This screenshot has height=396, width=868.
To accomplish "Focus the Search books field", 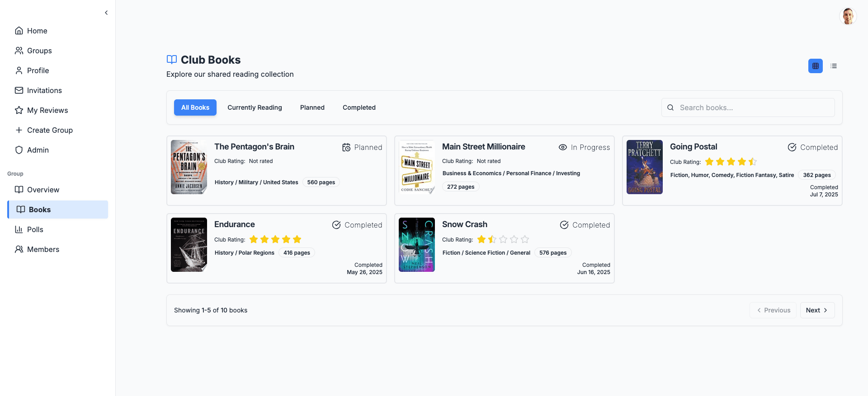I will 748,107.
